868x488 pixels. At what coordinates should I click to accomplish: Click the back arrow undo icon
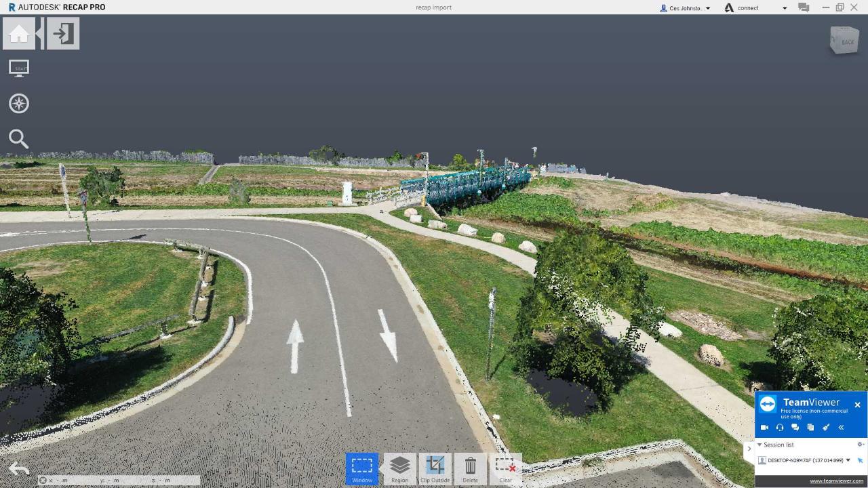tap(19, 469)
